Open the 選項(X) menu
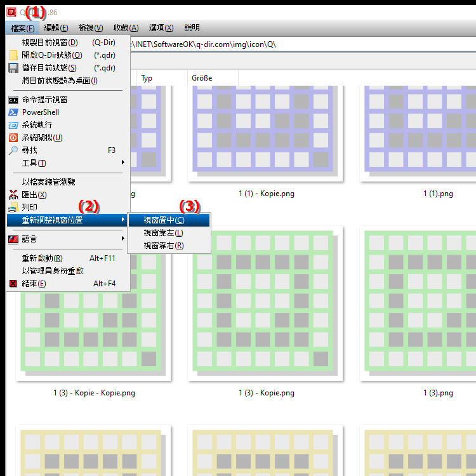 pos(161,28)
